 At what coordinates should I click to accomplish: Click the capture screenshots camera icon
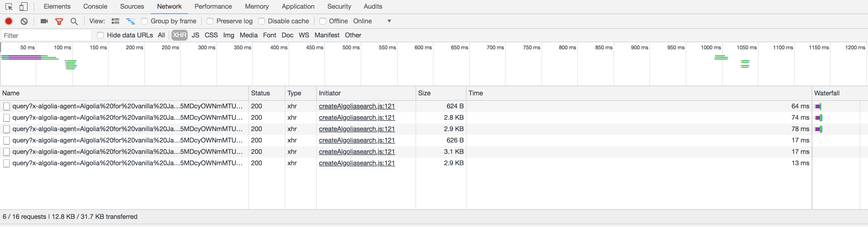44,21
